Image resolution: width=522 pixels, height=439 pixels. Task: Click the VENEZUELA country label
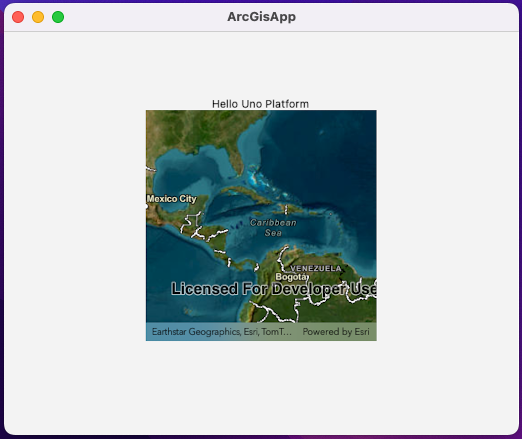click(316, 268)
